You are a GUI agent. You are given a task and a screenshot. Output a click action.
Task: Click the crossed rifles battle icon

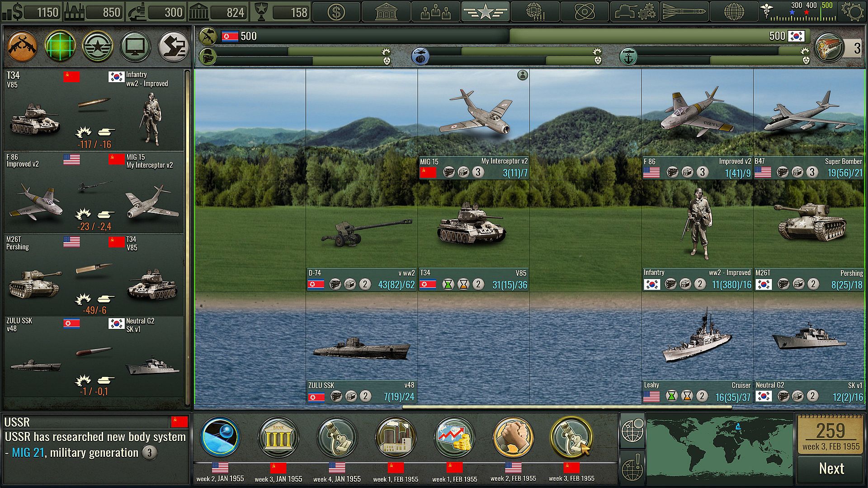(22, 47)
